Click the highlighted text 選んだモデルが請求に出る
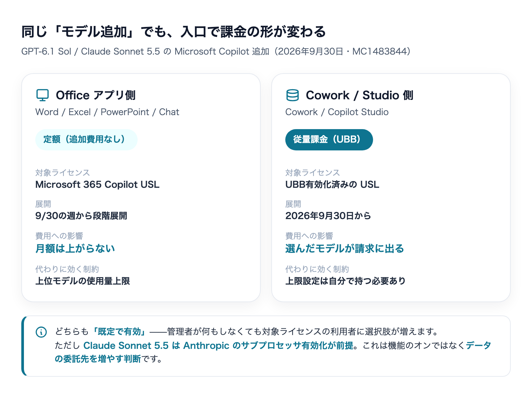 coord(345,249)
